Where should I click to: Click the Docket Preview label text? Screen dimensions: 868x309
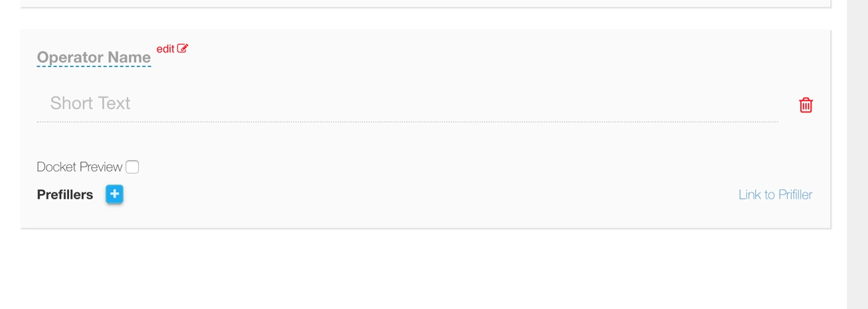tap(79, 167)
